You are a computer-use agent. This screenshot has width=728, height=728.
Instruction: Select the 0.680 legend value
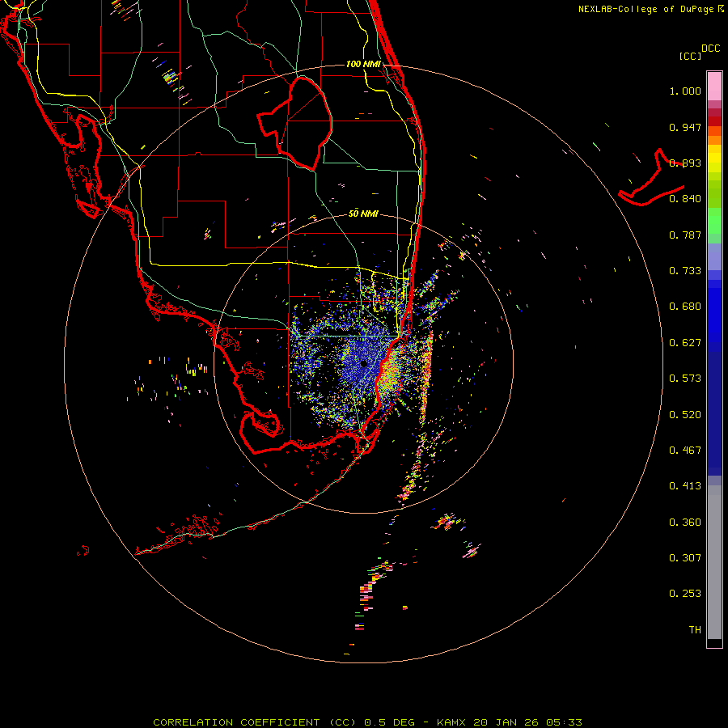point(685,307)
